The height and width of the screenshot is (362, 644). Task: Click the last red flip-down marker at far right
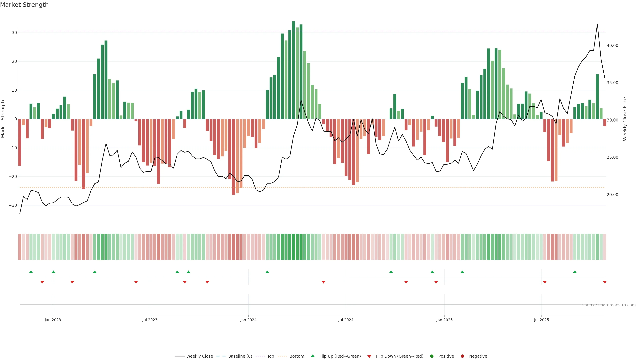coord(604,282)
